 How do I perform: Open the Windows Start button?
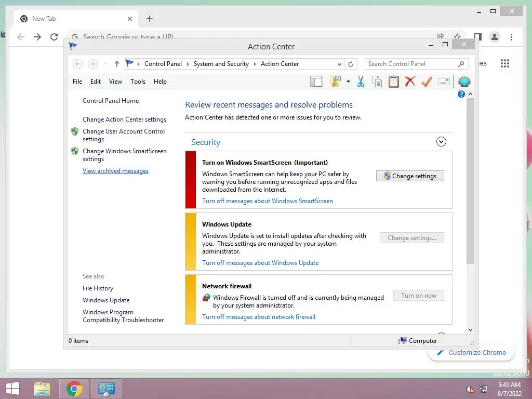click(12, 389)
